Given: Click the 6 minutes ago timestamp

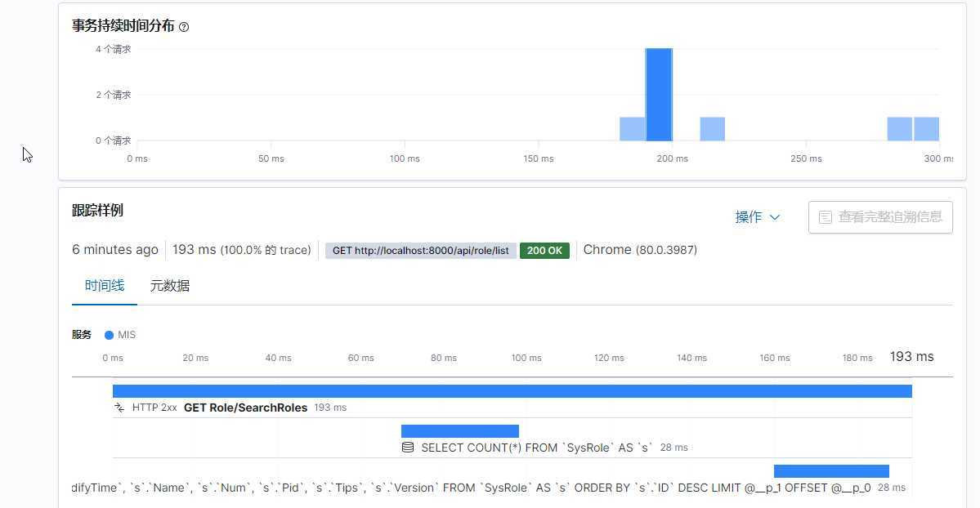Looking at the screenshot, I should (115, 250).
